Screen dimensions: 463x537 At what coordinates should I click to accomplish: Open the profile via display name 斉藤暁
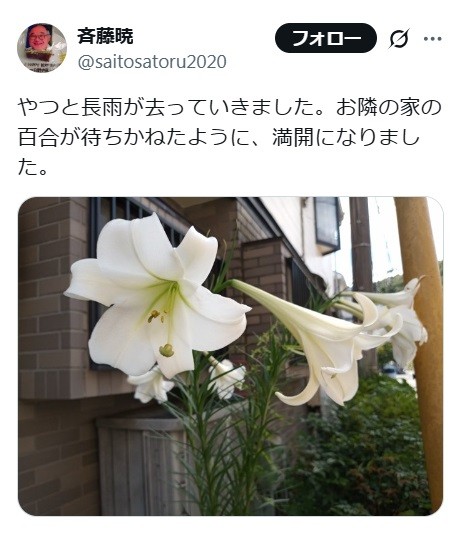pyautogui.click(x=105, y=36)
